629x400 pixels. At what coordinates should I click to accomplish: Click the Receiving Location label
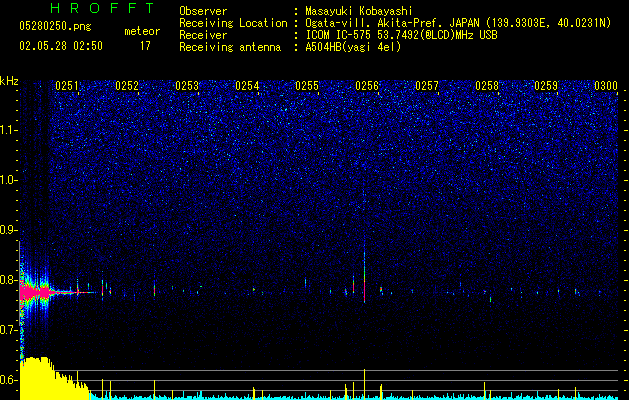pyautogui.click(x=233, y=23)
